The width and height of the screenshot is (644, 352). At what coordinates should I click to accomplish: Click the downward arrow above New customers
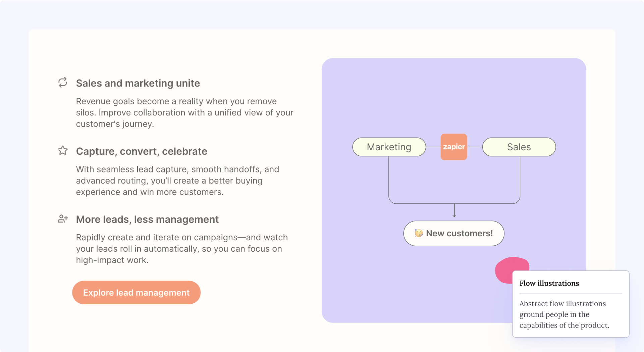pyautogui.click(x=454, y=211)
